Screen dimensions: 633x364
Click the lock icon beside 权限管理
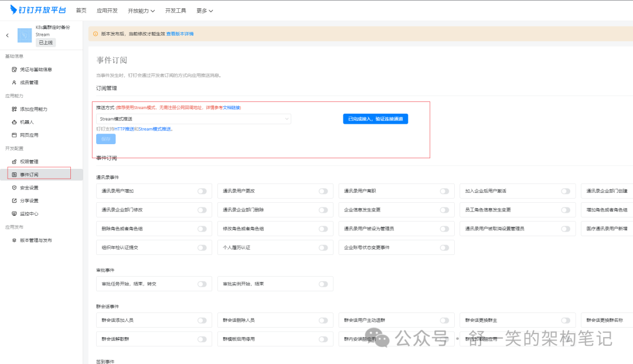(14, 161)
